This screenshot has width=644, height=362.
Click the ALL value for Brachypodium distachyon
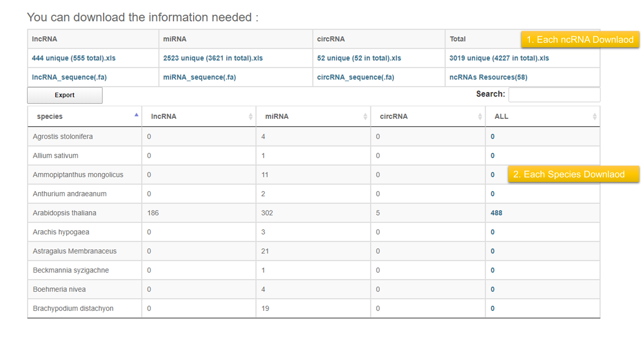(492, 308)
